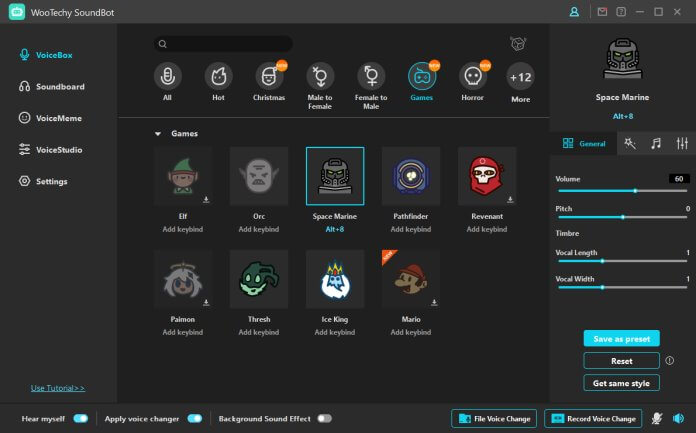Open the VoiceBox section

(45, 55)
